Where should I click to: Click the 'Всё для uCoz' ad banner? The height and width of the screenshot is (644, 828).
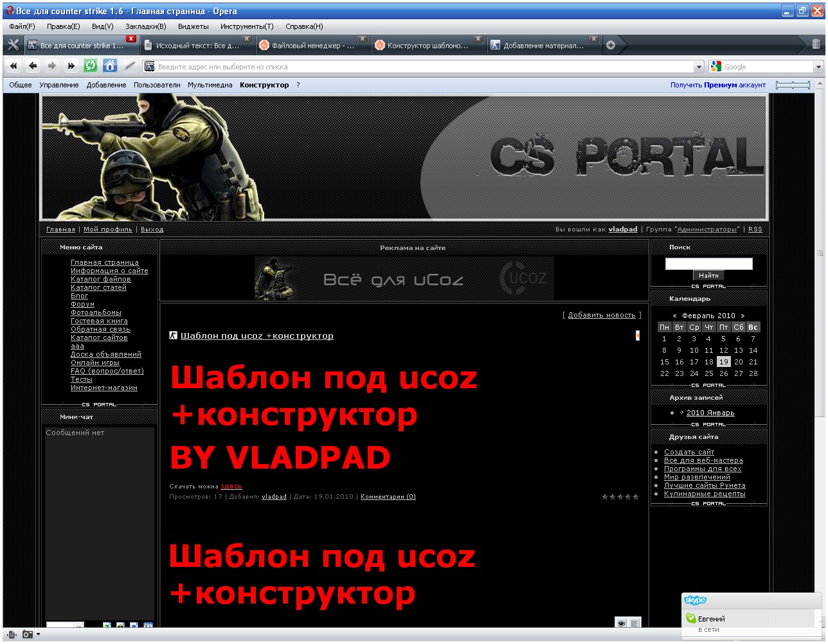coord(404,278)
